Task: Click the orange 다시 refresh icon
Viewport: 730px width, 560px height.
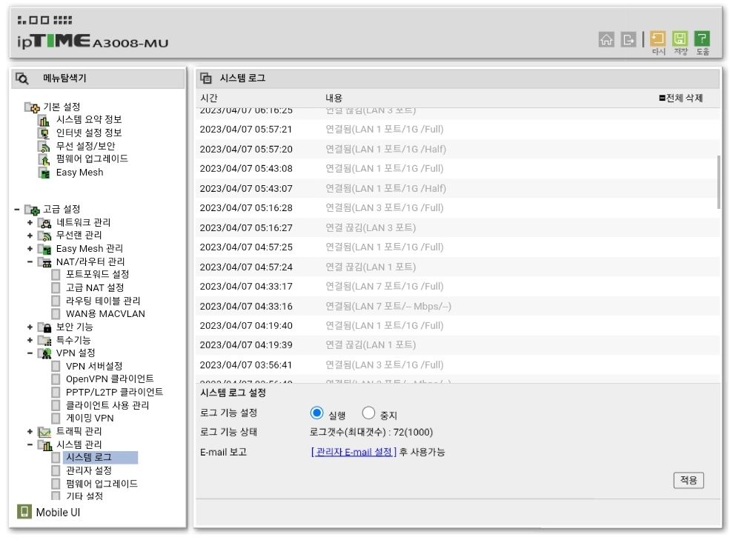Action: point(658,39)
